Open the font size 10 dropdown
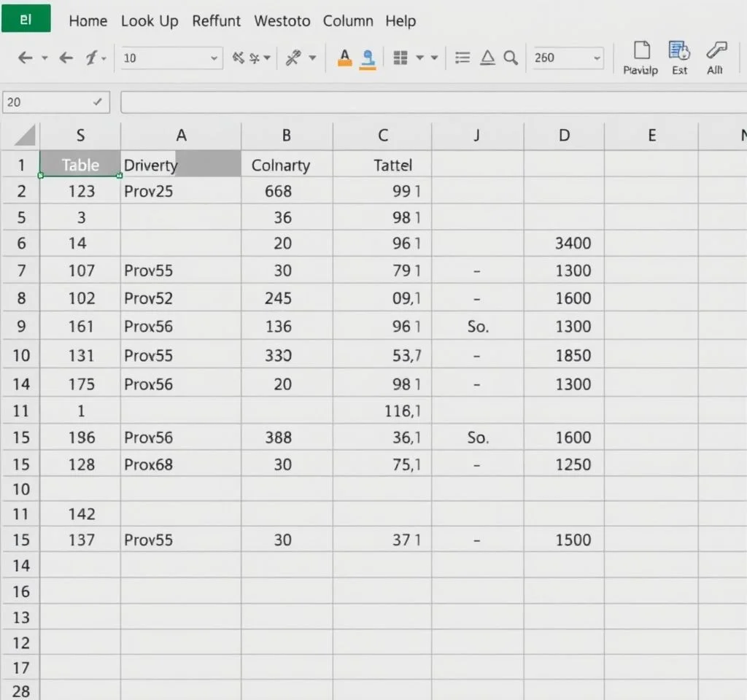Screen dimensions: 747x700 click(215, 58)
